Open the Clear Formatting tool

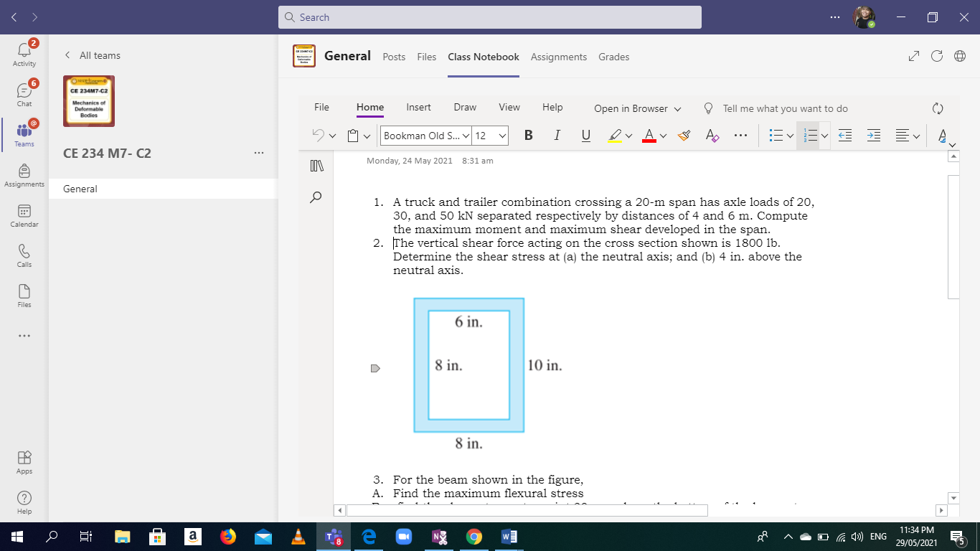712,135
